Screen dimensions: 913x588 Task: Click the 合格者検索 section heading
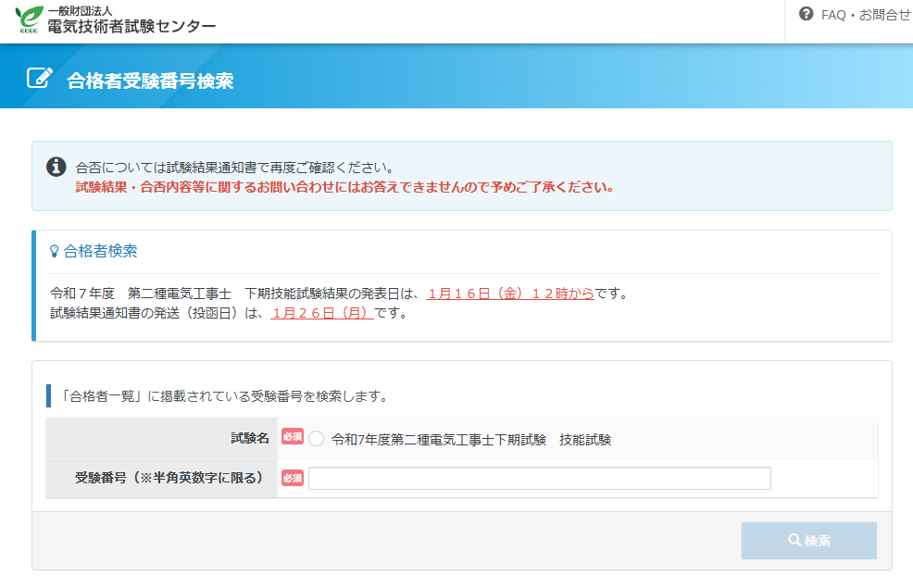click(101, 251)
